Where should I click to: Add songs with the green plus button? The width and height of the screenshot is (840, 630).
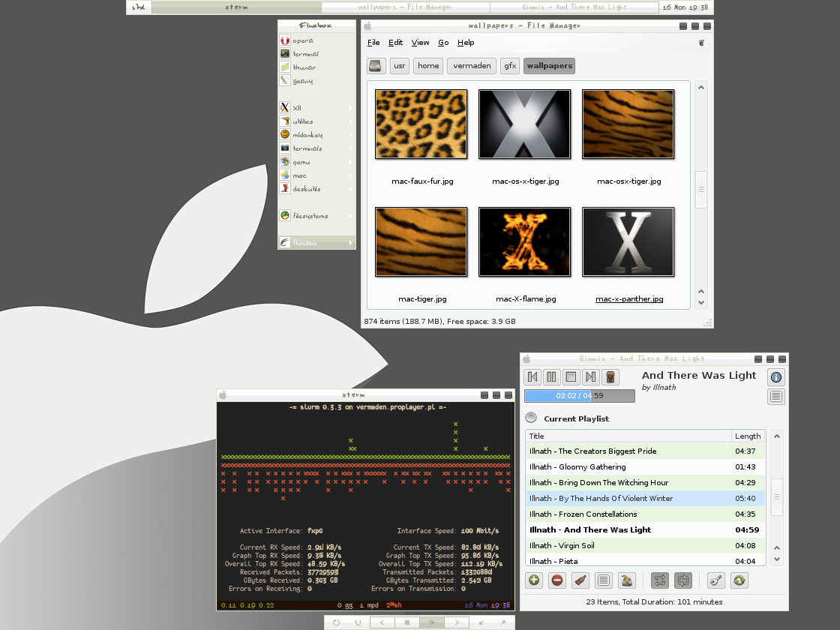534,580
